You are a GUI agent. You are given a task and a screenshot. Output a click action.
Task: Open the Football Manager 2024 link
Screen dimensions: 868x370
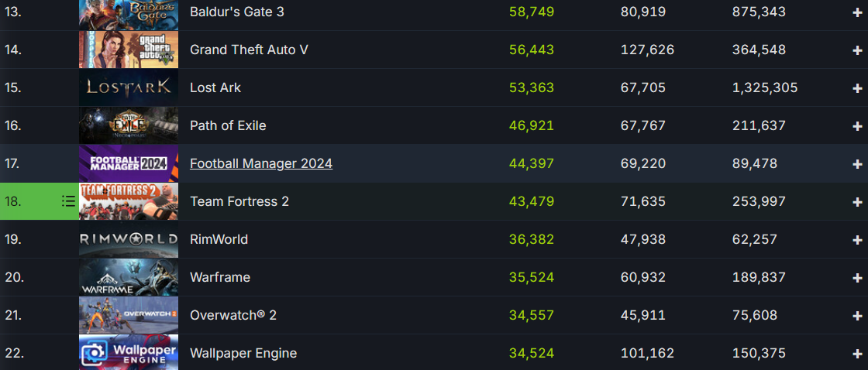coord(261,163)
